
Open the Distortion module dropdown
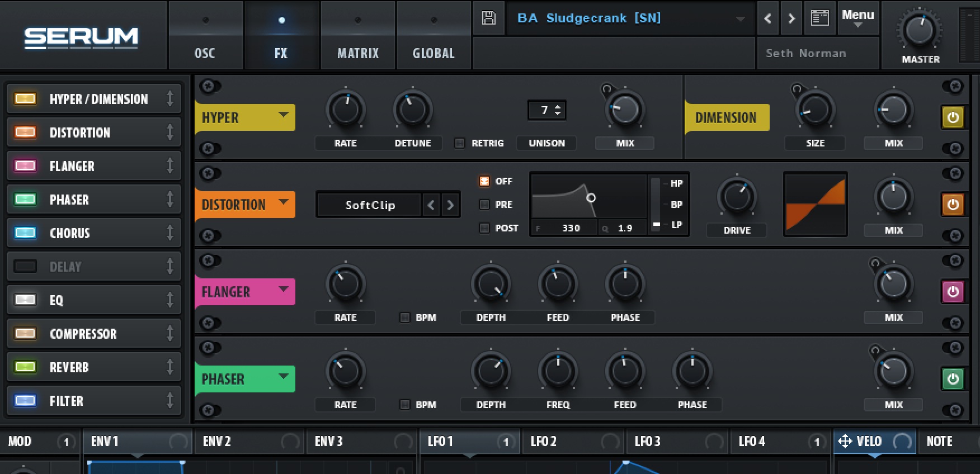click(x=284, y=202)
